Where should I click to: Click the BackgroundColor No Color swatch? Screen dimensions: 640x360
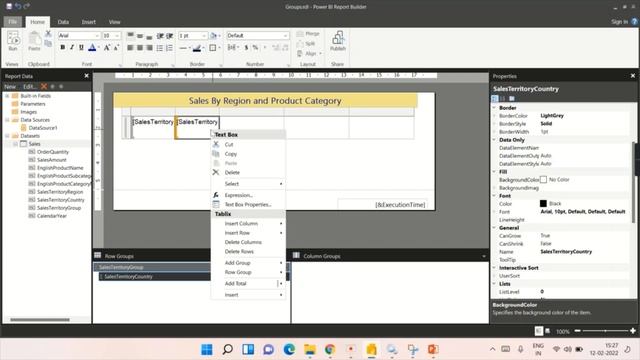coord(543,180)
